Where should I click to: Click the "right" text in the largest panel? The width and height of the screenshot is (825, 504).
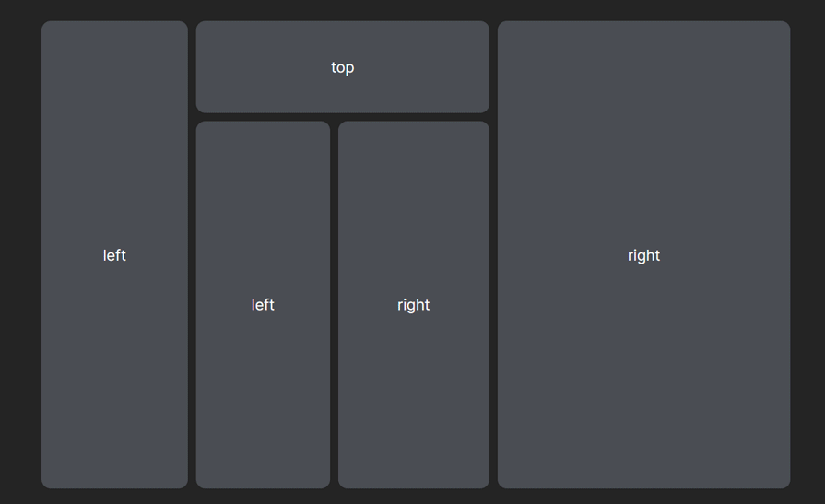click(643, 255)
